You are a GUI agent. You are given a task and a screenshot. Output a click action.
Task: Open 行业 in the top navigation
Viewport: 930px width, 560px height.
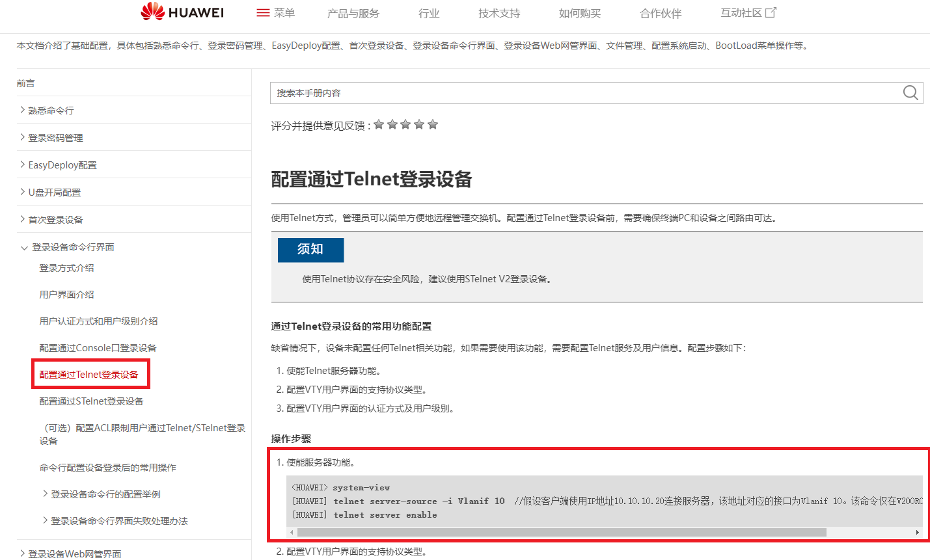point(429,13)
